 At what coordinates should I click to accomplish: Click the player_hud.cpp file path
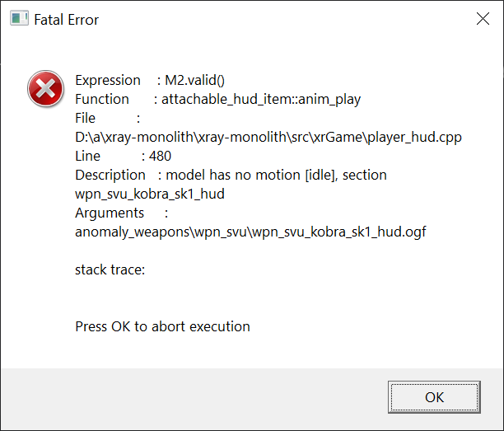tap(268, 137)
